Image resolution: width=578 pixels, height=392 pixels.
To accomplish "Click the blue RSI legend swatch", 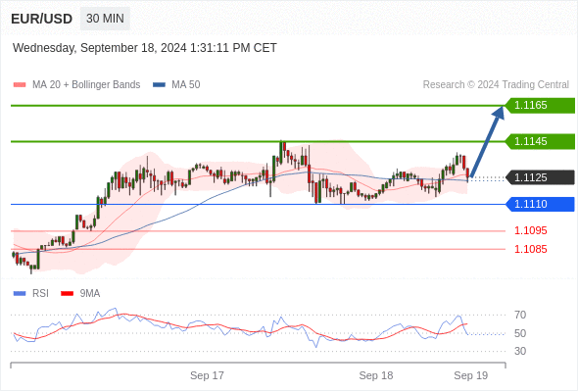I will tap(20, 294).
